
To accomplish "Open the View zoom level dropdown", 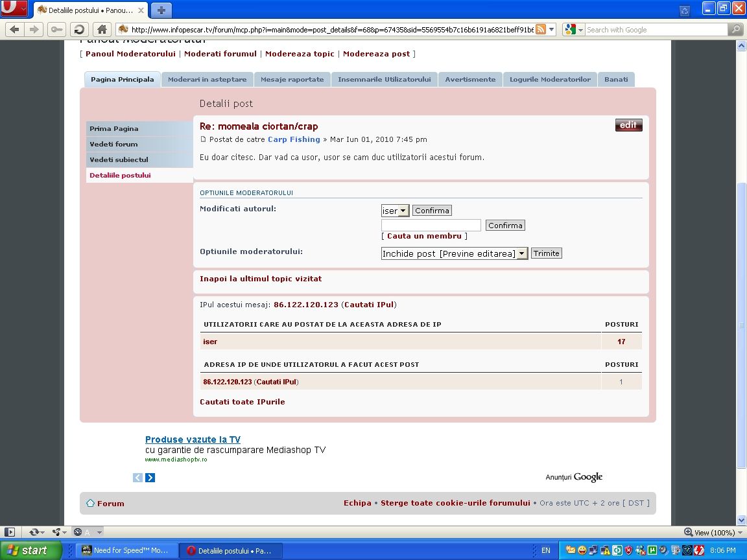I will pos(710,532).
